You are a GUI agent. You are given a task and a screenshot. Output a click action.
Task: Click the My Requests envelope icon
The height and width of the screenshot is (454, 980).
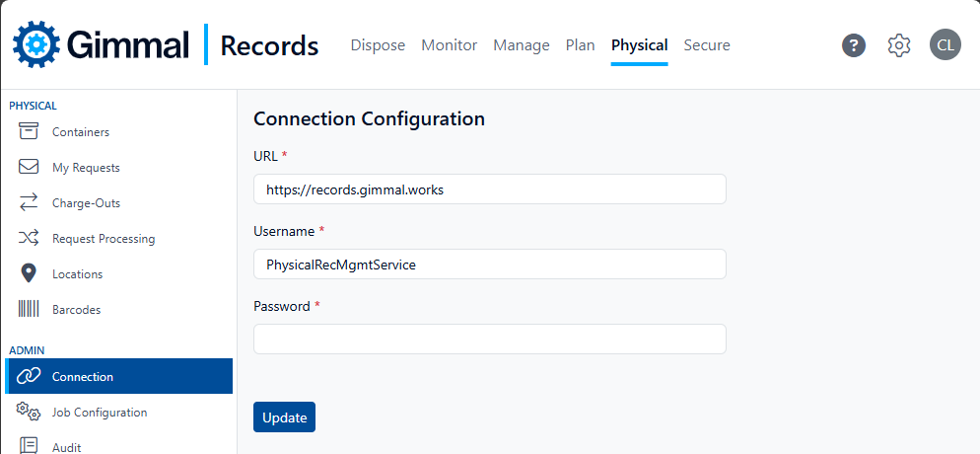(x=29, y=167)
